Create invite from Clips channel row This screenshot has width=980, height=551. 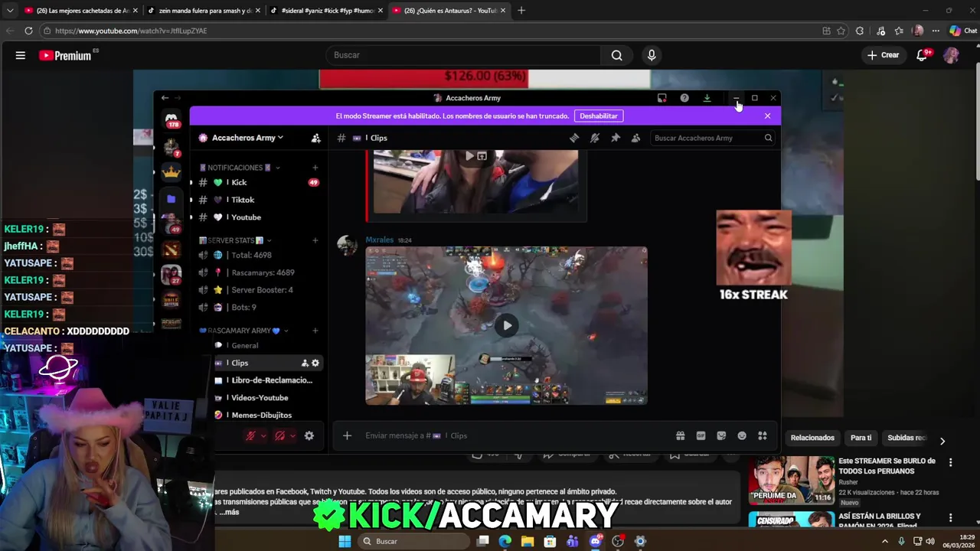[305, 363]
